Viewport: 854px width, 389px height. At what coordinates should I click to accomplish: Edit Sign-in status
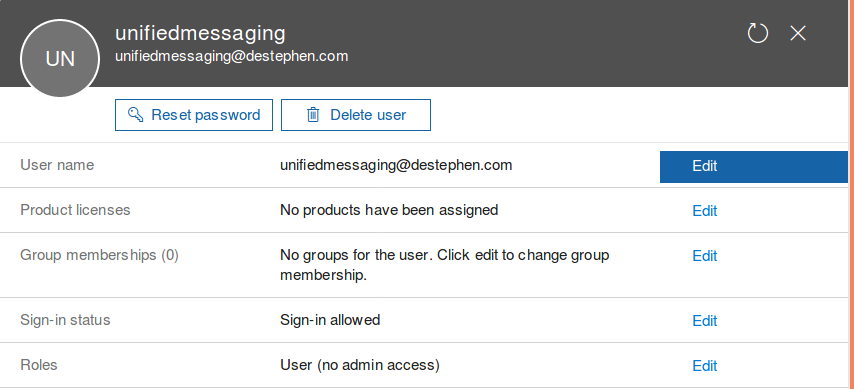[x=704, y=321]
